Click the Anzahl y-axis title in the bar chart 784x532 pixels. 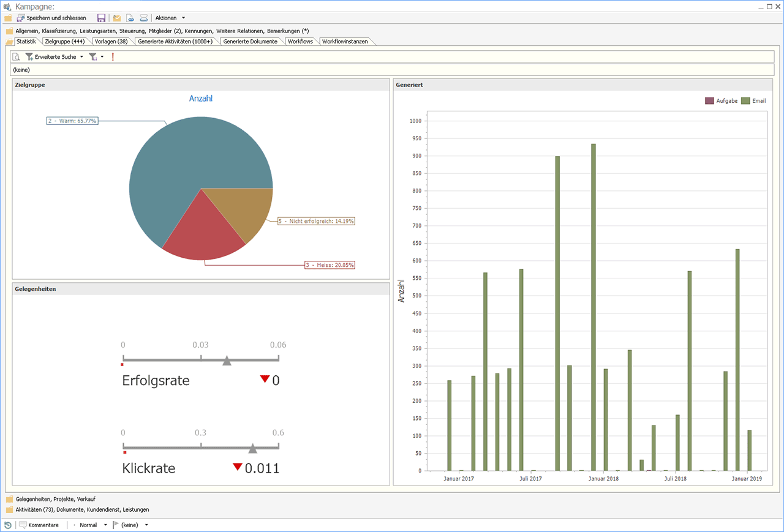(401, 291)
